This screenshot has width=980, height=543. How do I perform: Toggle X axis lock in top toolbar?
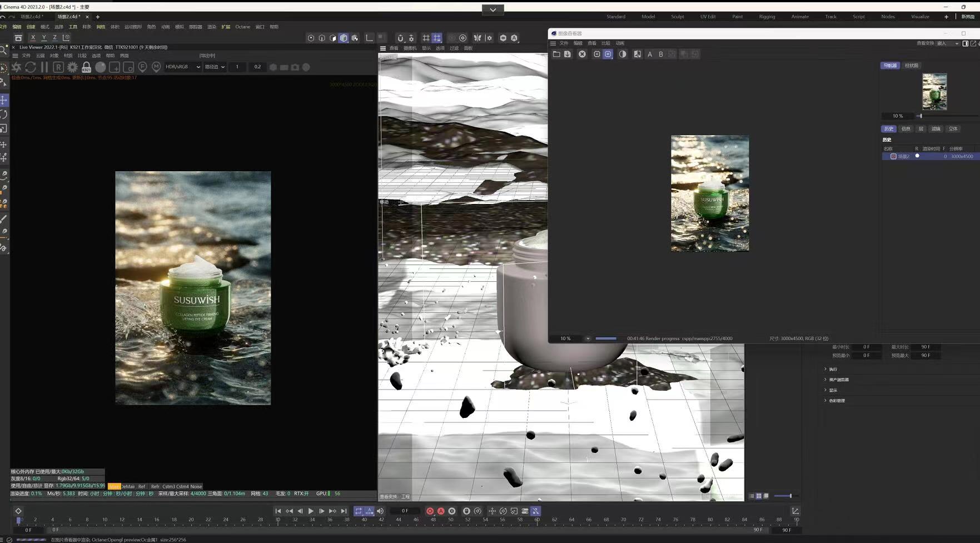[33, 38]
